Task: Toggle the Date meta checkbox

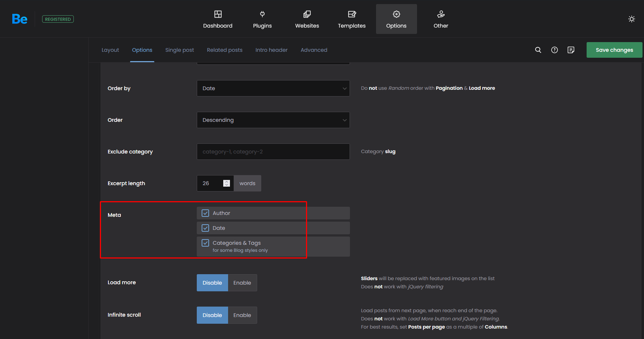Action: tap(205, 228)
